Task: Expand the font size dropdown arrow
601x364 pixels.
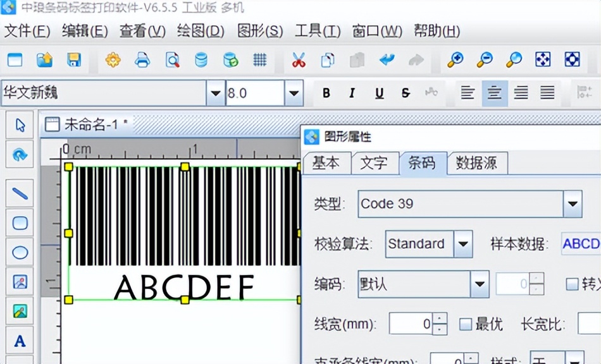Action: pyautogui.click(x=294, y=93)
